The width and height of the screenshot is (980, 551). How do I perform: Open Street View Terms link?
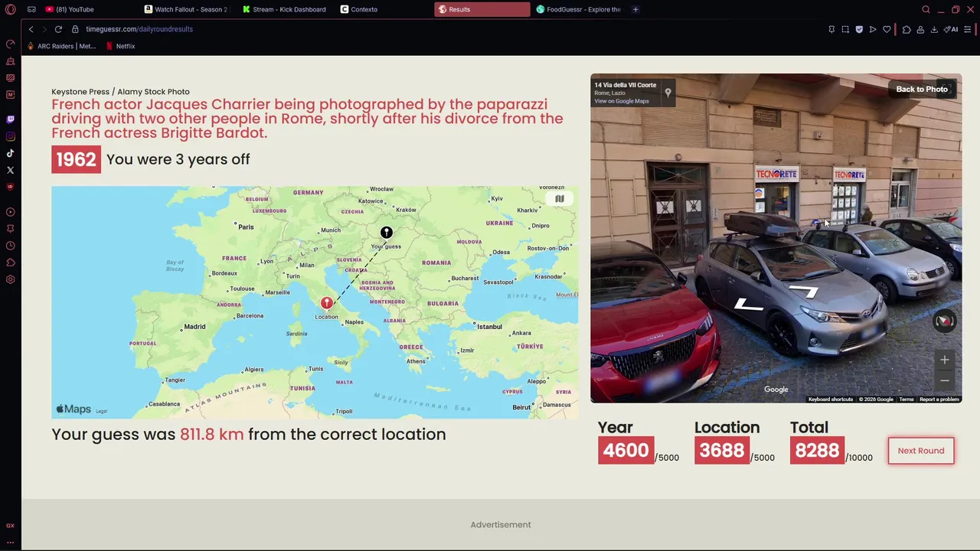click(906, 399)
